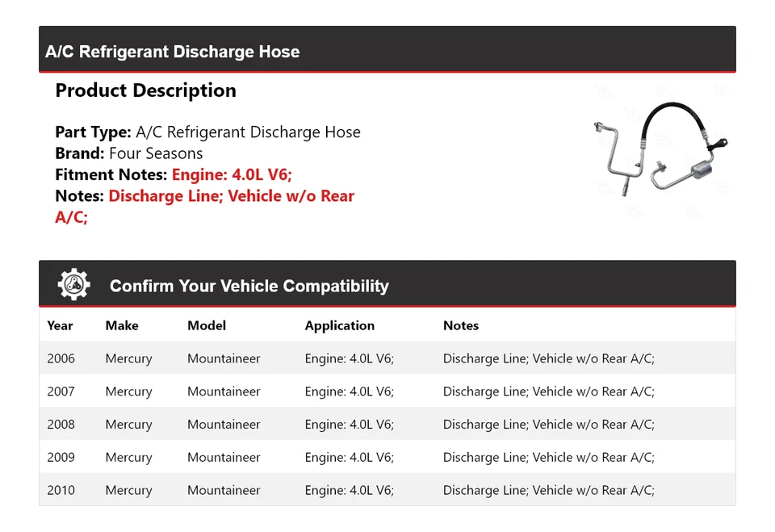Click the Application column header
The width and height of the screenshot is (775, 532).
coord(339,325)
